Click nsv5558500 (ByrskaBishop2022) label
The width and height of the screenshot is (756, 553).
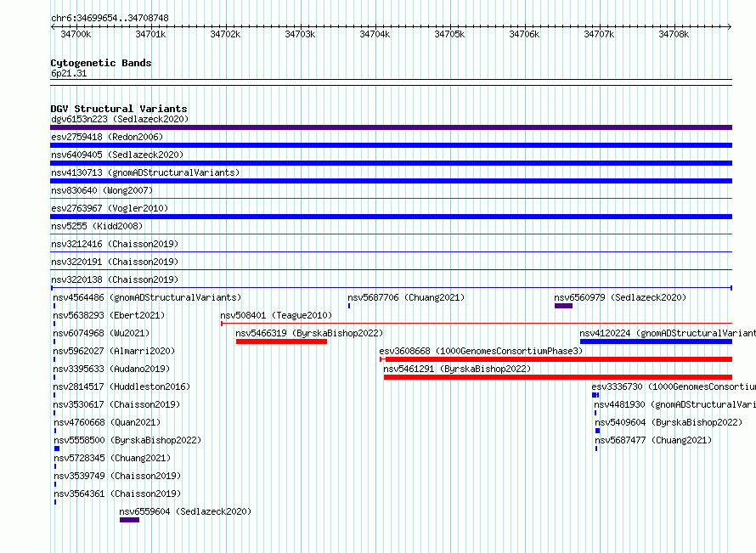coord(127,440)
